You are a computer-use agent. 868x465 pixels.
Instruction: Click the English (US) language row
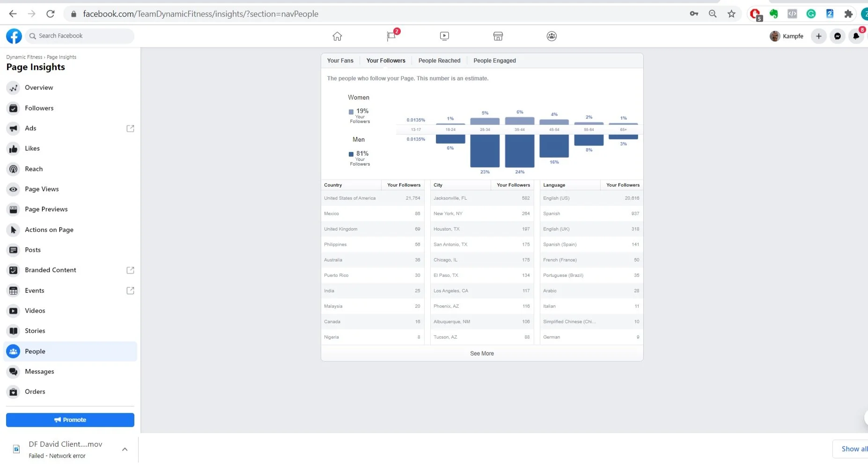click(x=591, y=198)
